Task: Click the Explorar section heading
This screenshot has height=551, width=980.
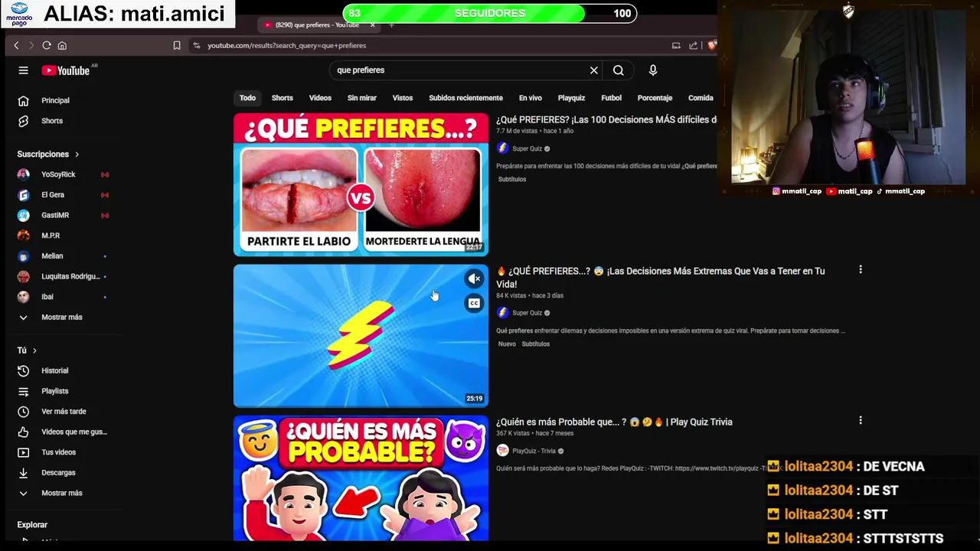Action: click(x=32, y=525)
